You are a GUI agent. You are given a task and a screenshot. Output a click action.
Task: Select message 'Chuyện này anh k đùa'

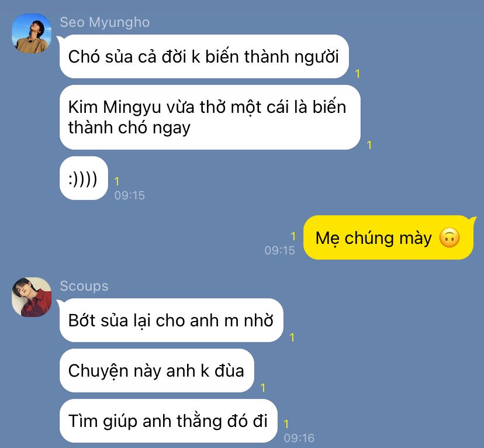coord(157,370)
